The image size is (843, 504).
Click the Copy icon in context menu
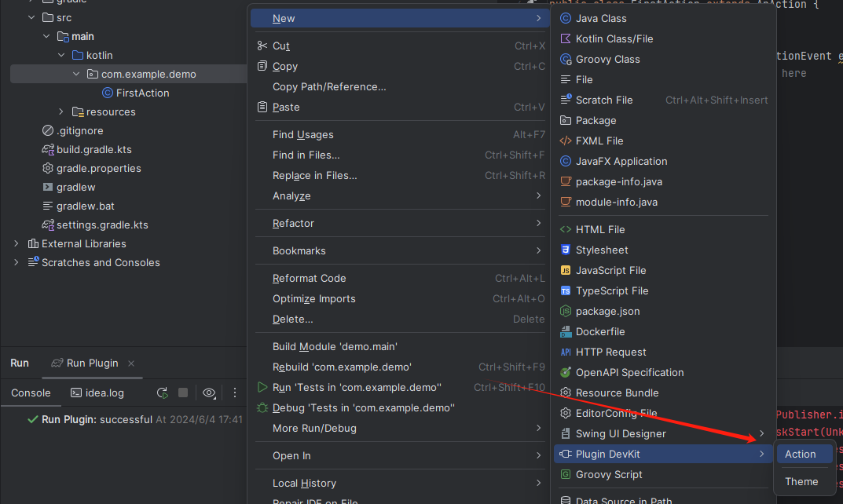coord(262,66)
